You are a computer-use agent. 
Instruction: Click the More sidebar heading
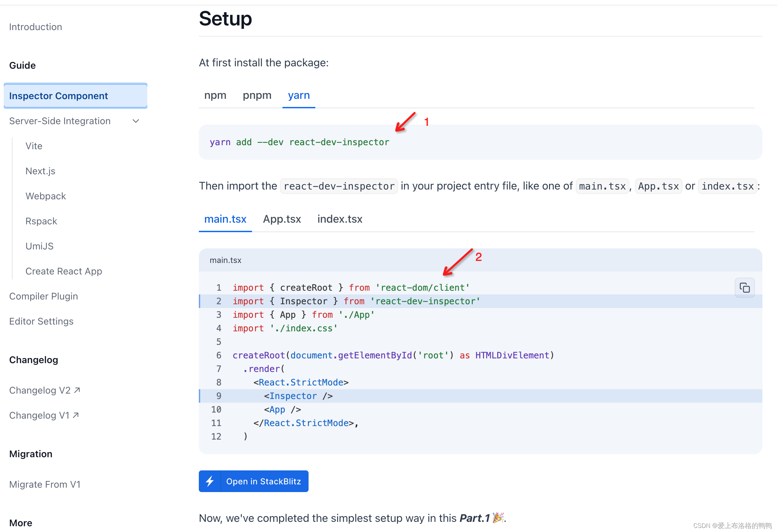(x=21, y=523)
